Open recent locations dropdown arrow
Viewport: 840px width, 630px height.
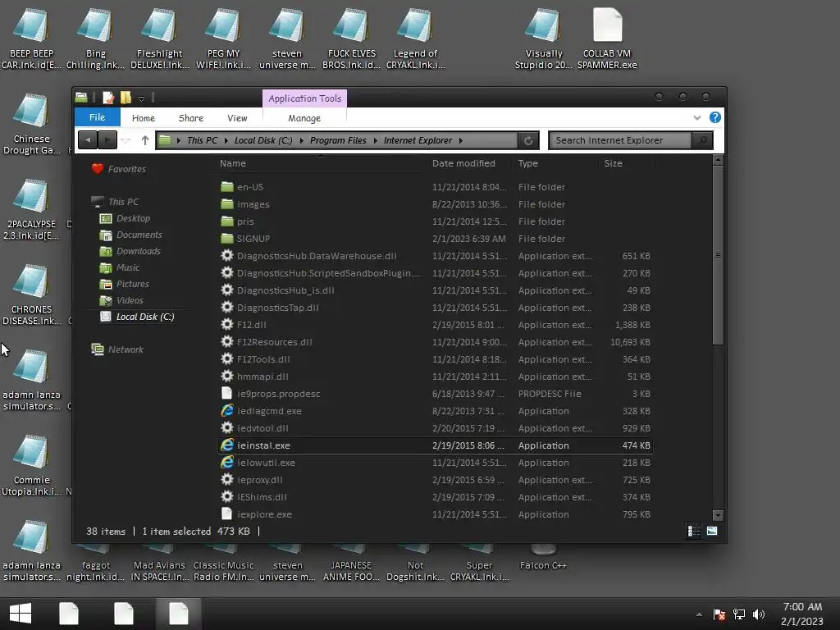126,140
